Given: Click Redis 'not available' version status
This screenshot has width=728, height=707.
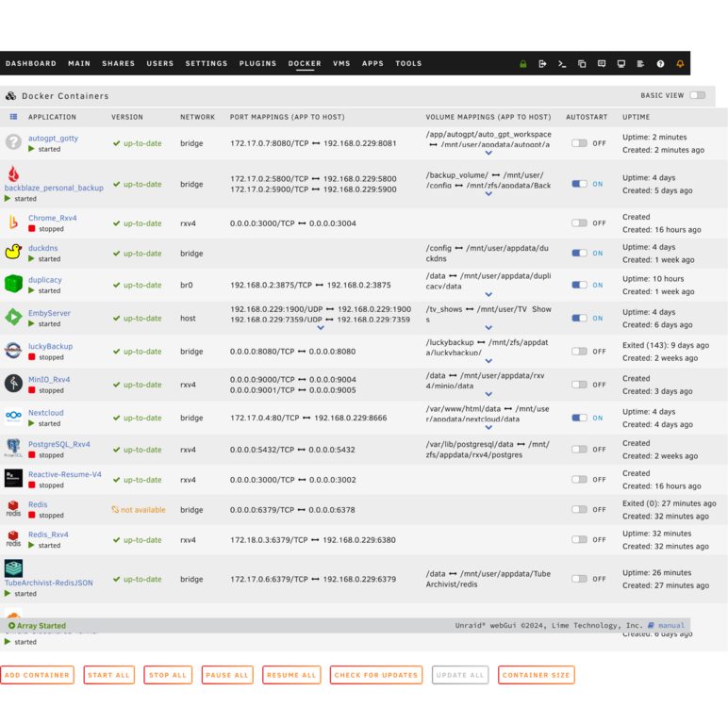Looking at the screenshot, I should (x=139, y=510).
